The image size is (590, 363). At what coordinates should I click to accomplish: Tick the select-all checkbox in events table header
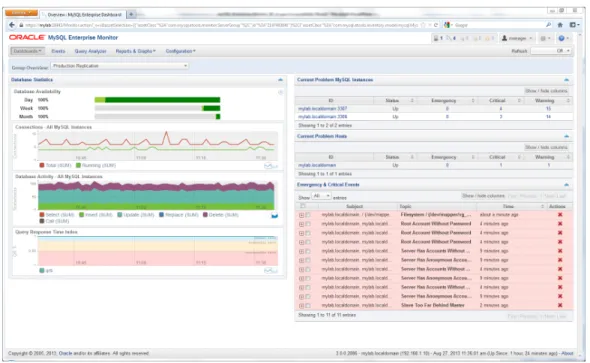[303, 206]
